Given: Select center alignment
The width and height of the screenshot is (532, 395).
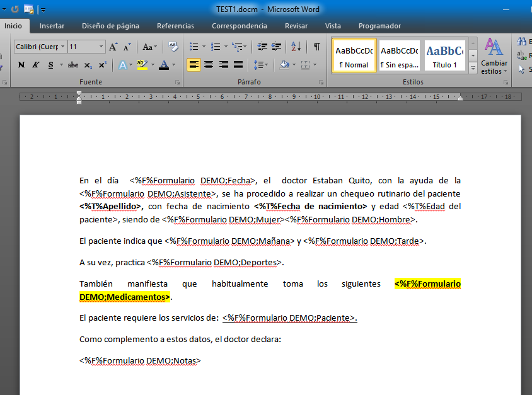Looking at the screenshot, I should pos(209,64).
